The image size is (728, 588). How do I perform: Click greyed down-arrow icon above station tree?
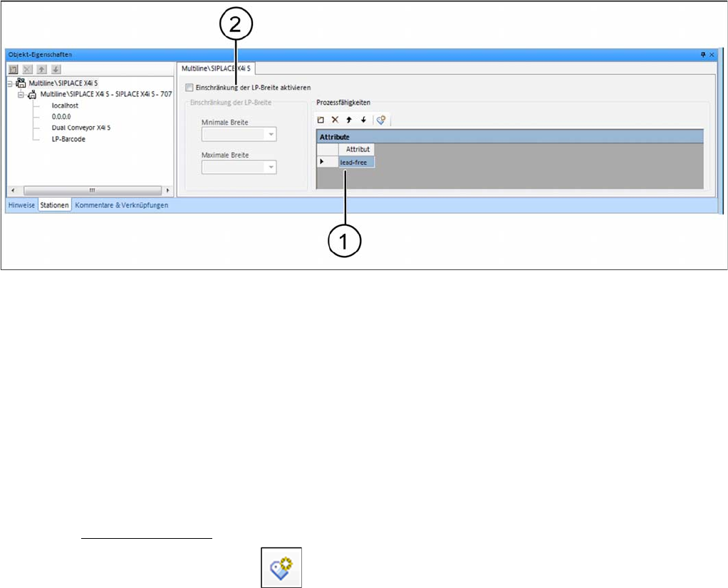coord(56,69)
